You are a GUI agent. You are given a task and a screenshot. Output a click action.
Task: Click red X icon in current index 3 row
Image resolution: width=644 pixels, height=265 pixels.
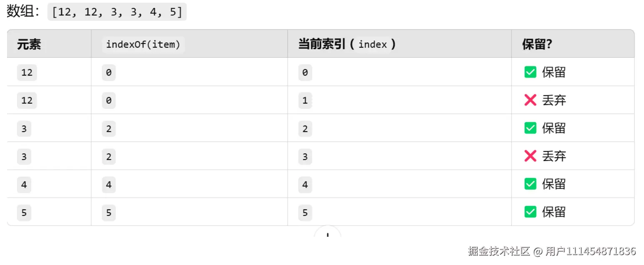[x=530, y=156]
